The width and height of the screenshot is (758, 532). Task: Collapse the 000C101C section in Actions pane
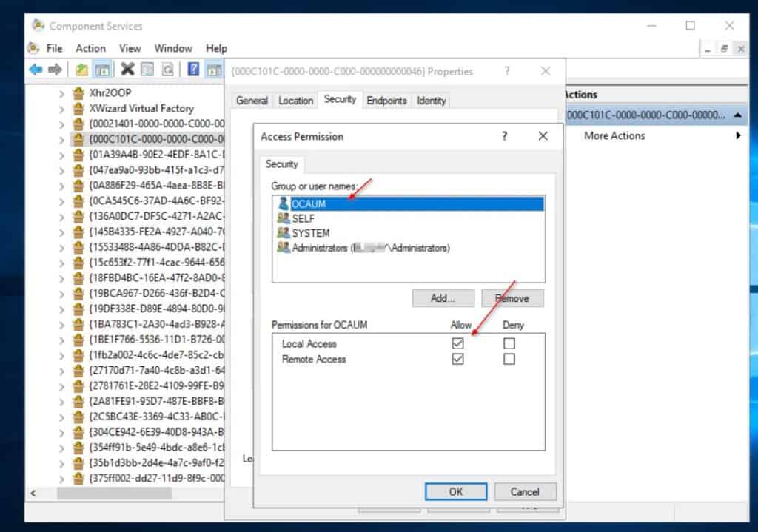coord(738,115)
